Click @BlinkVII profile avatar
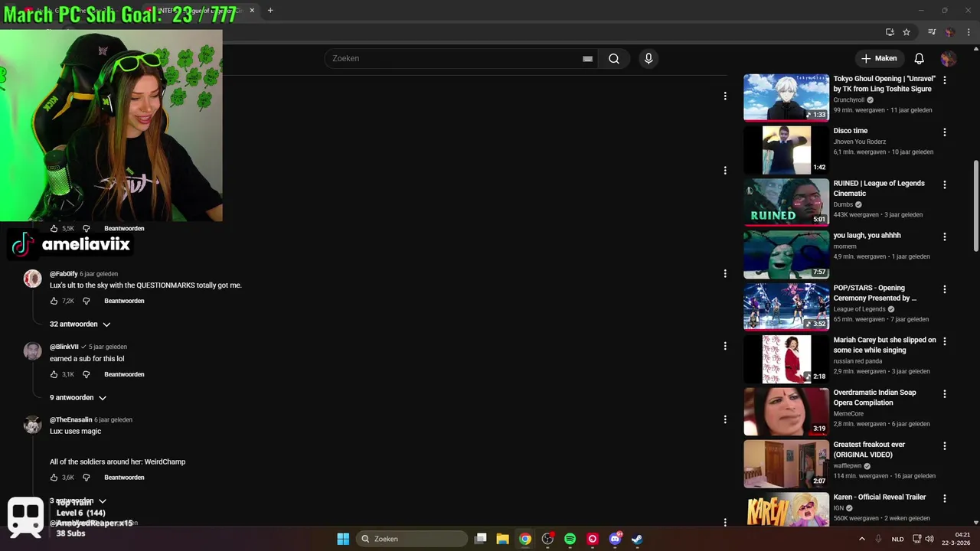This screenshot has width=980, height=551. [32, 351]
